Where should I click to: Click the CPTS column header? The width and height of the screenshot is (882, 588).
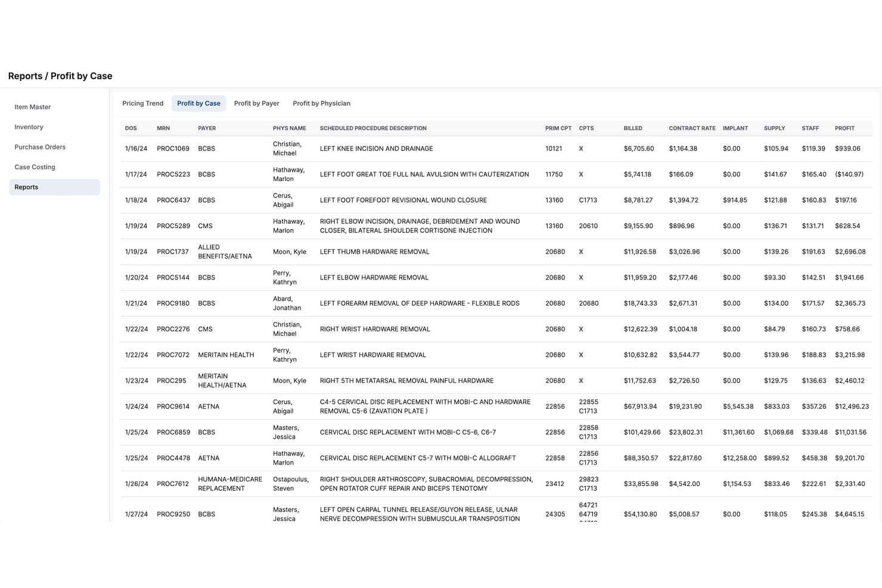(x=586, y=128)
